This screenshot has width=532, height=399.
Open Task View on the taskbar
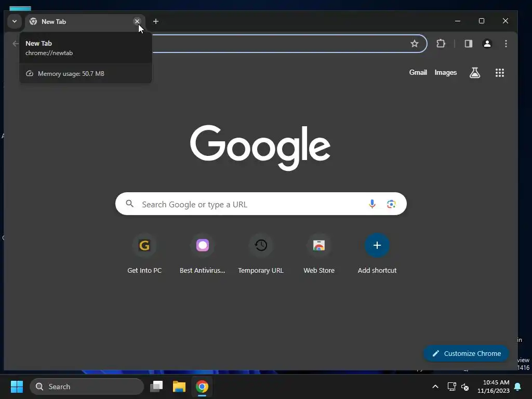pos(156,387)
